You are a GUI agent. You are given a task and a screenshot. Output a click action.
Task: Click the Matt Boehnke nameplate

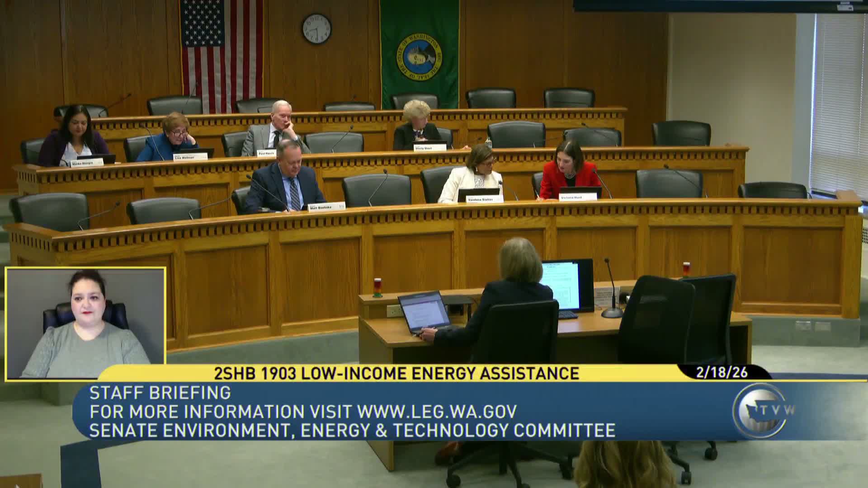click(326, 207)
